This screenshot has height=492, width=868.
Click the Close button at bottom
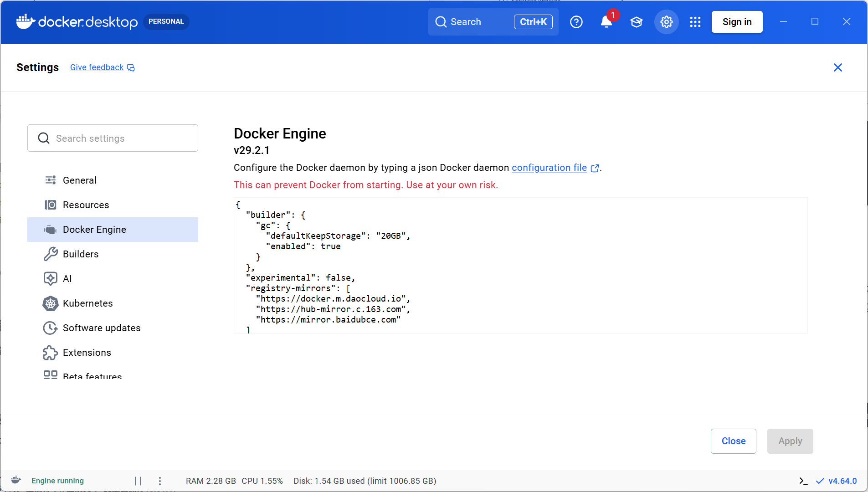733,441
